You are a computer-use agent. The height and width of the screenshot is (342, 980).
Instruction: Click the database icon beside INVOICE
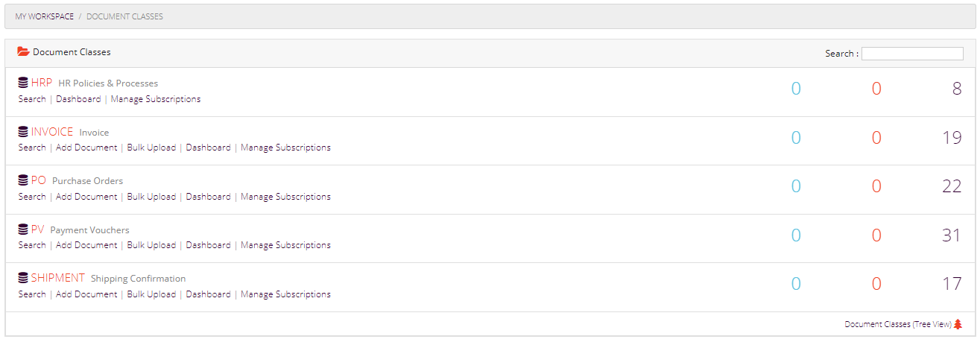(x=23, y=132)
